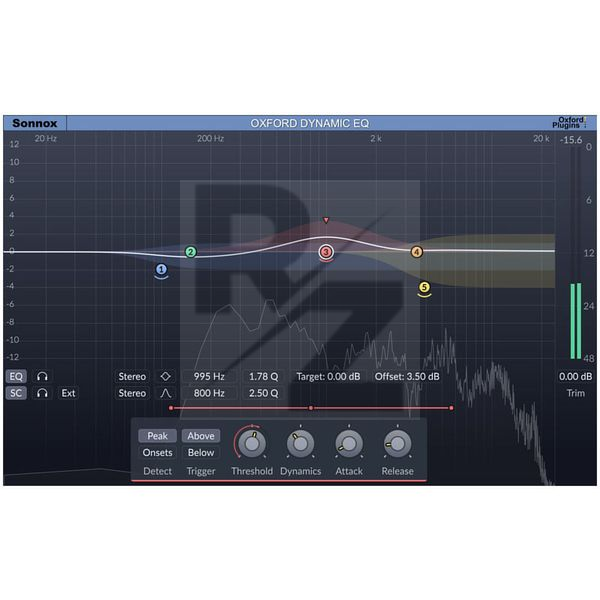Open the Oxford Plugins menu icon

pyautogui.click(x=569, y=122)
